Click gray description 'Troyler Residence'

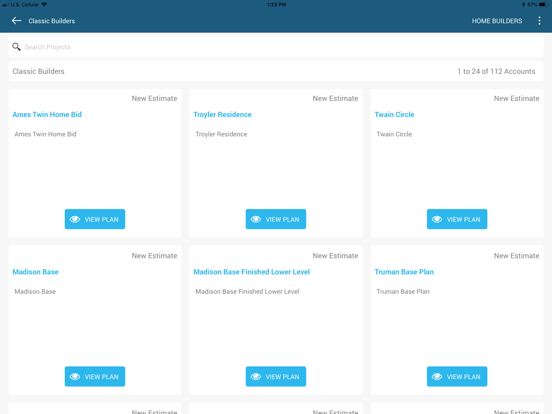[221, 134]
